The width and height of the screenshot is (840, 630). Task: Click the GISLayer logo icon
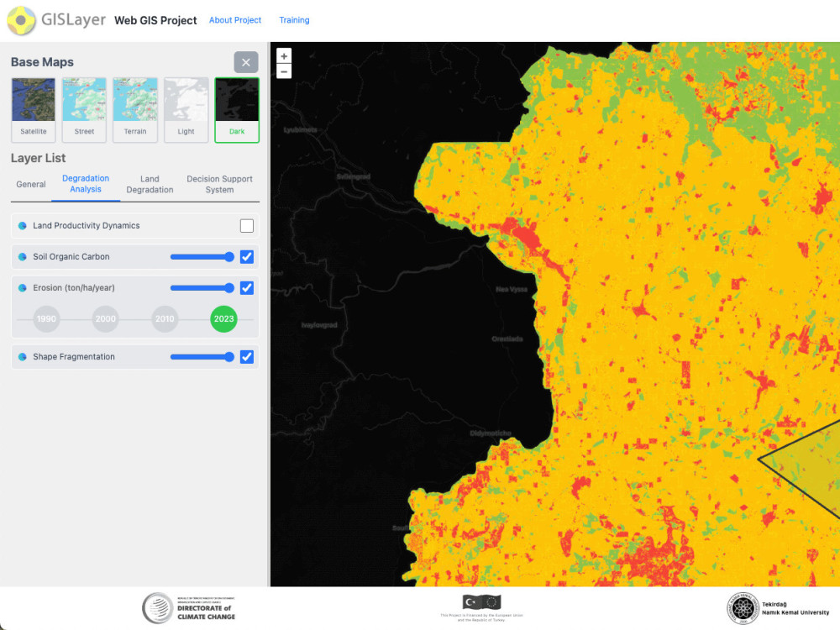(x=21, y=20)
